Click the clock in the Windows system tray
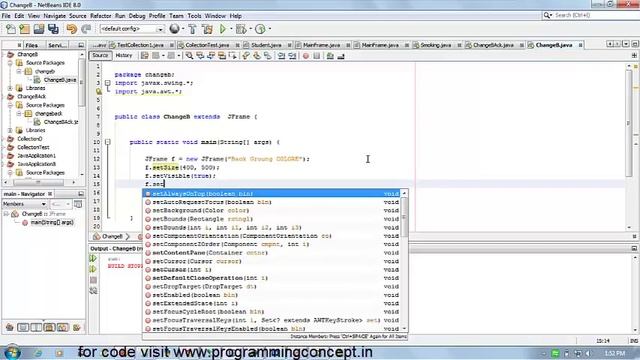The height and width of the screenshot is (360, 640). click(x=615, y=353)
